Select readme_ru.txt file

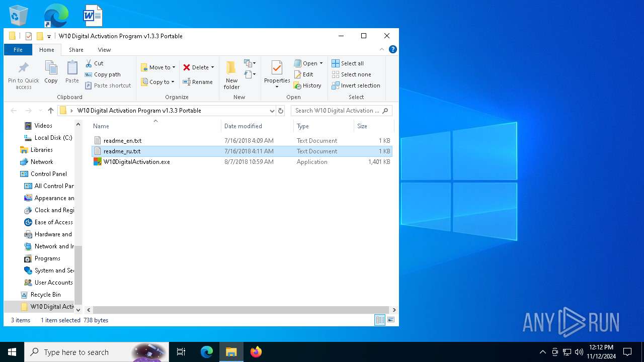(242, 151)
